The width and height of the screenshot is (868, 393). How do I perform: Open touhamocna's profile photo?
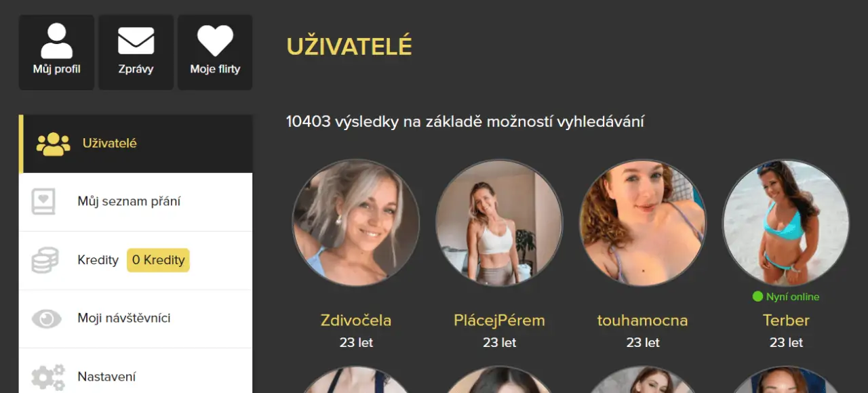pos(643,223)
